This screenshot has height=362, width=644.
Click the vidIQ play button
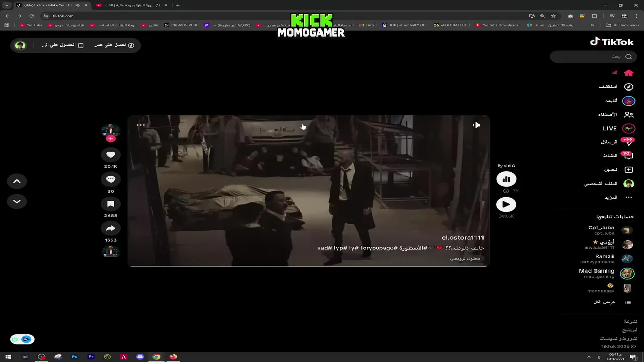click(506, 204)
